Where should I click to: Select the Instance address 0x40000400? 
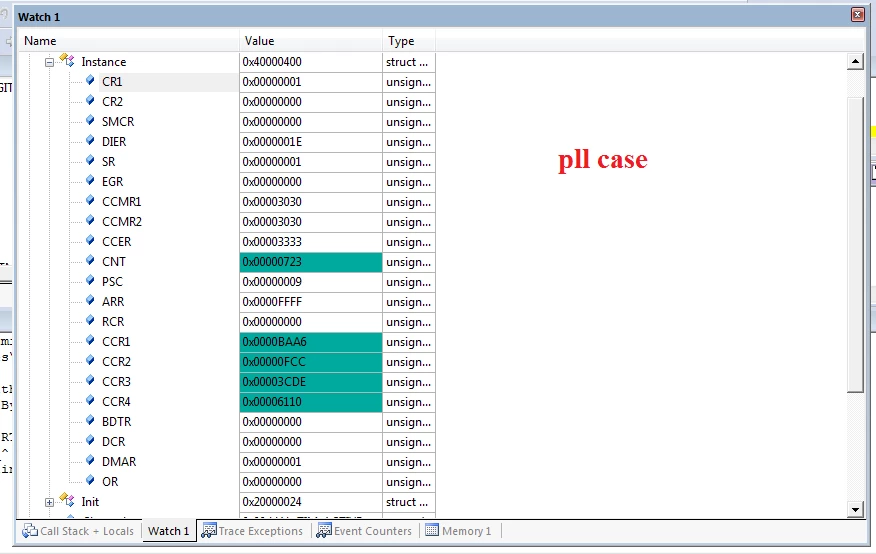click(x=311, y=62)
